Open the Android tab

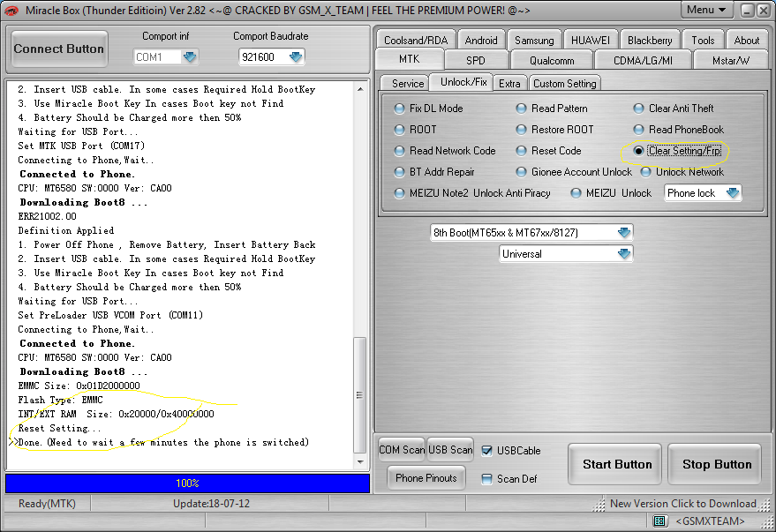tap(481, 40)
